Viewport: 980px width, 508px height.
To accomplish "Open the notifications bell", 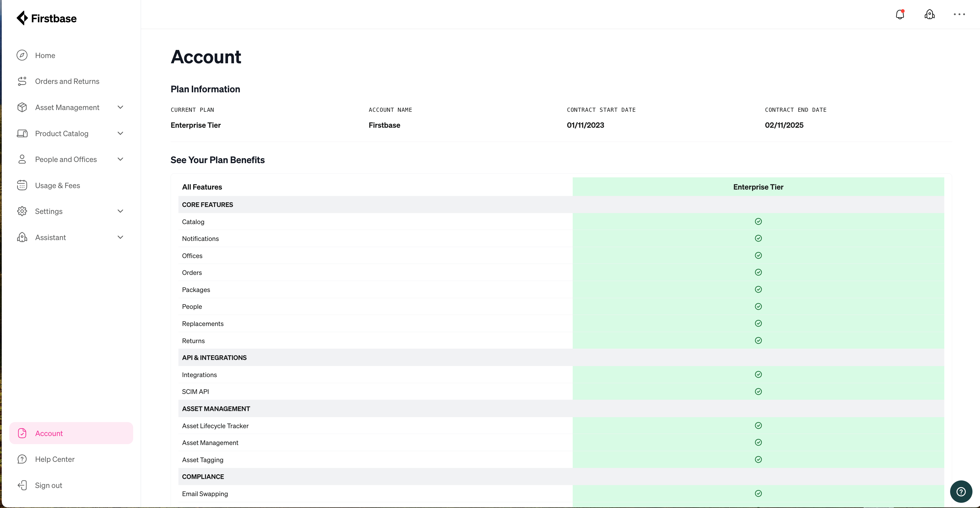I will [900, 15].
